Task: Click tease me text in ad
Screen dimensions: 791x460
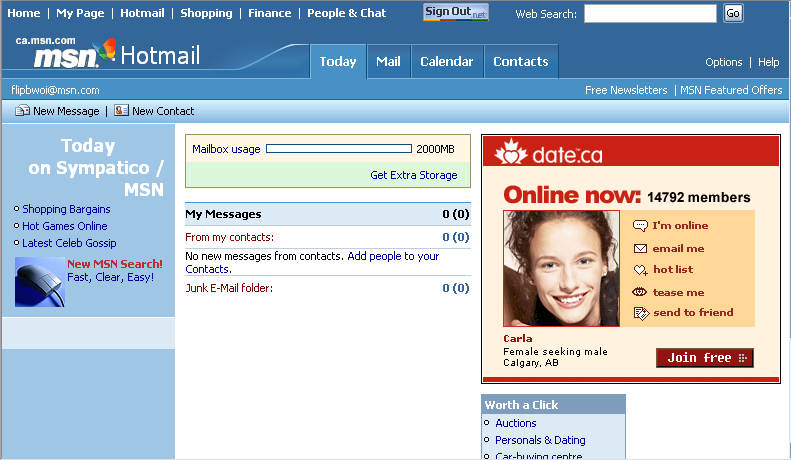Action: click(x=679, y=293)
